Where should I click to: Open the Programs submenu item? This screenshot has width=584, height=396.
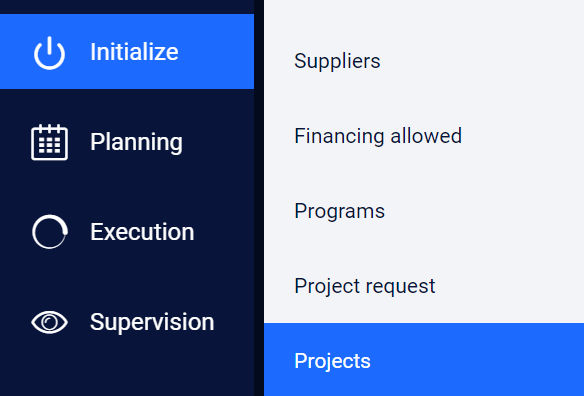click(x=339, y=211)
